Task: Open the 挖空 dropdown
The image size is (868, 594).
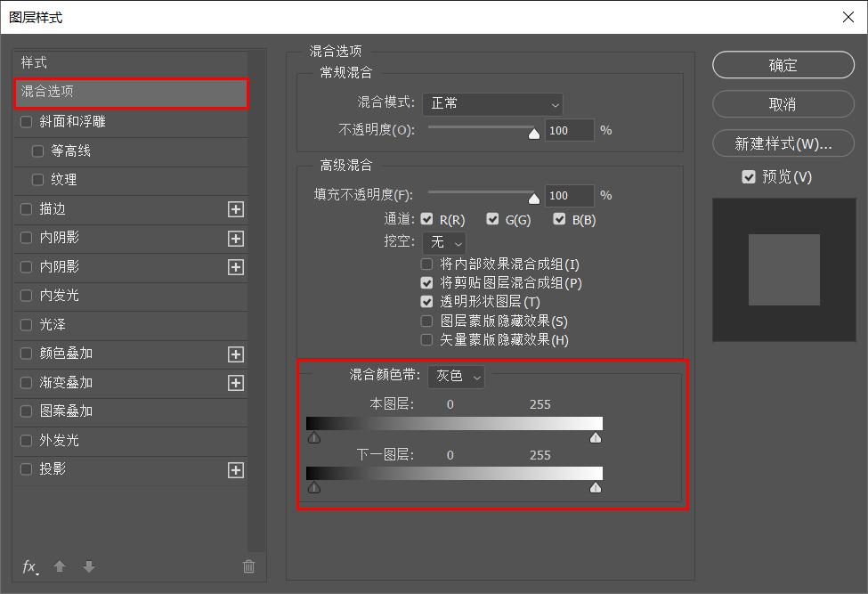Action: tap(443, 242)
